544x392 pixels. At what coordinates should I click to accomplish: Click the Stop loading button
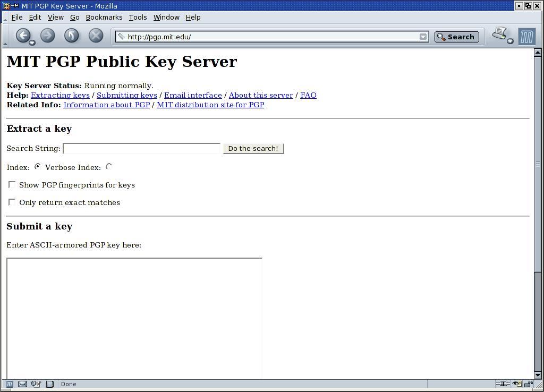tap(96, 36)
